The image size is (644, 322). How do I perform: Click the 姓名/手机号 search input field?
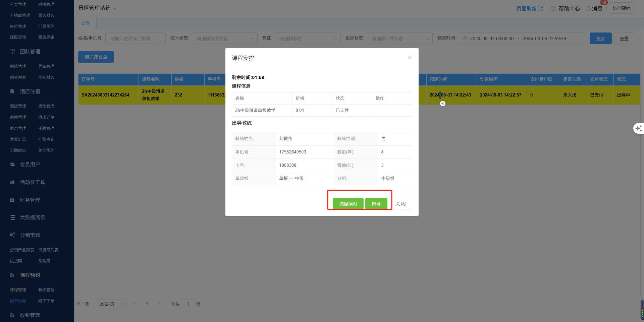[x=135, y=39]
